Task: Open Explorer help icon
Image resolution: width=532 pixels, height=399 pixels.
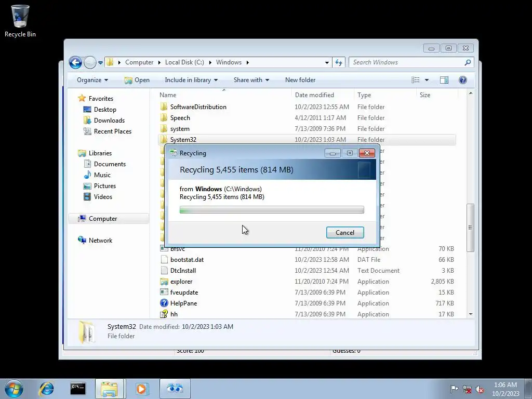Action: click(463, 80)
